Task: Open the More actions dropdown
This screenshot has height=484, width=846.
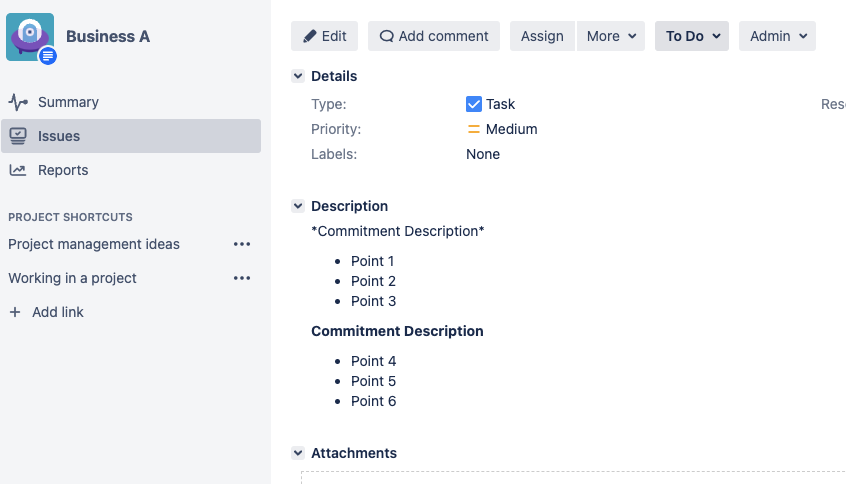Action: [612, 36]
